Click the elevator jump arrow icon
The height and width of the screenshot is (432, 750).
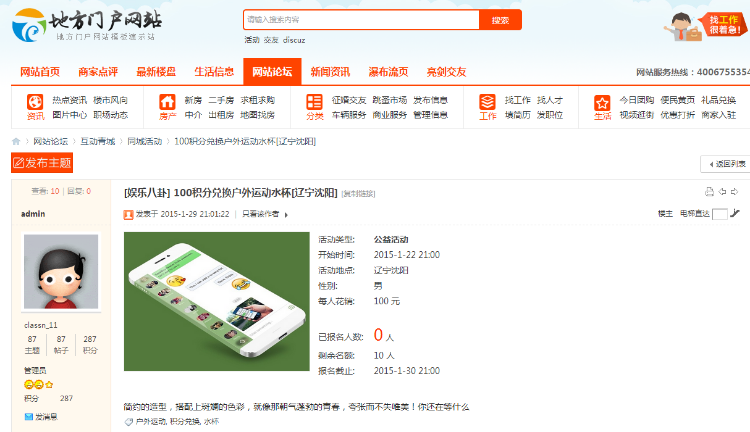coord(735,213)
